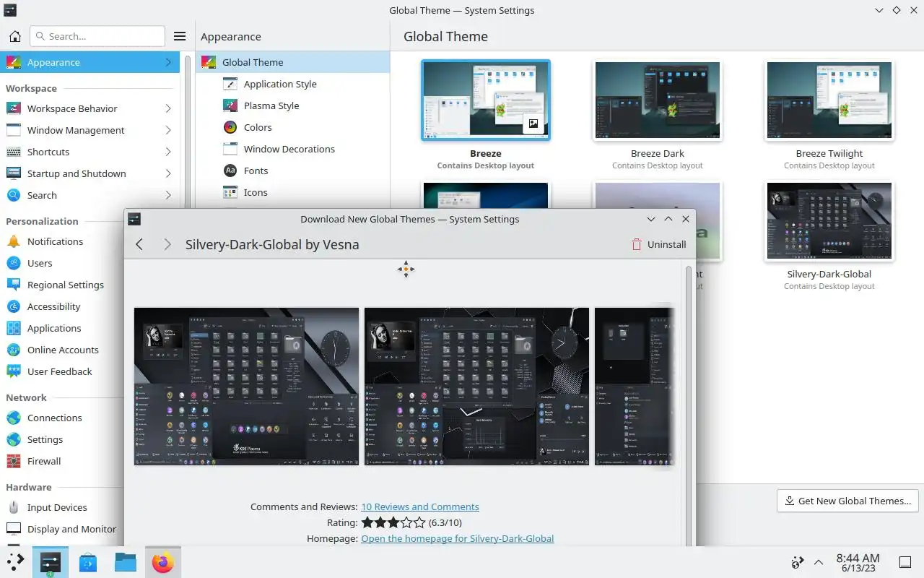
Task: Click the Search settings input field
Action: tap(97, 36)
